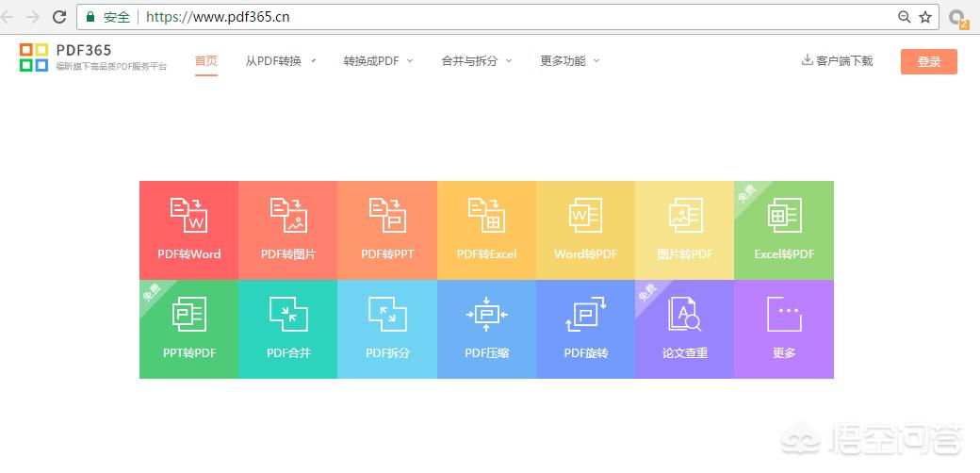The width and height of the screenshot is (980, 473).
Task: Open the 从PDF转换 menu label
Action: [273, 60]
